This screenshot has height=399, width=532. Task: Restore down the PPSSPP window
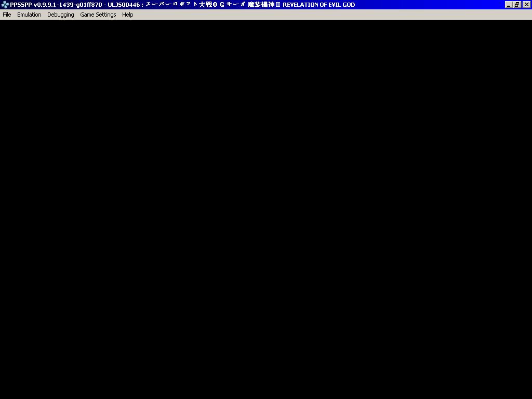[517, 5]
